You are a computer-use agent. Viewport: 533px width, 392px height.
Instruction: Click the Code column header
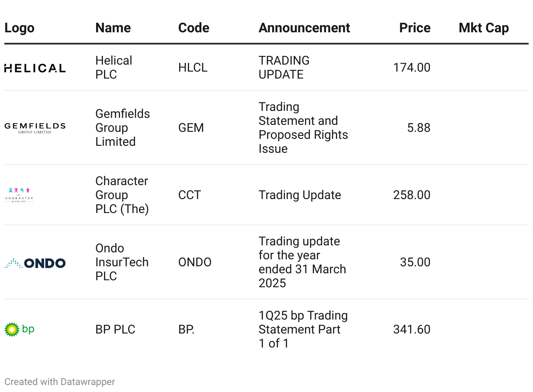tap(194, 28)
